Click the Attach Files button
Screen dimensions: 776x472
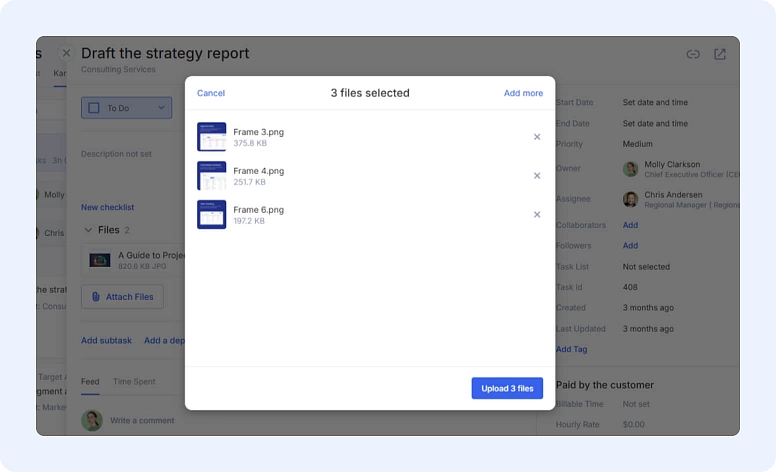click(x=122, y=296)
